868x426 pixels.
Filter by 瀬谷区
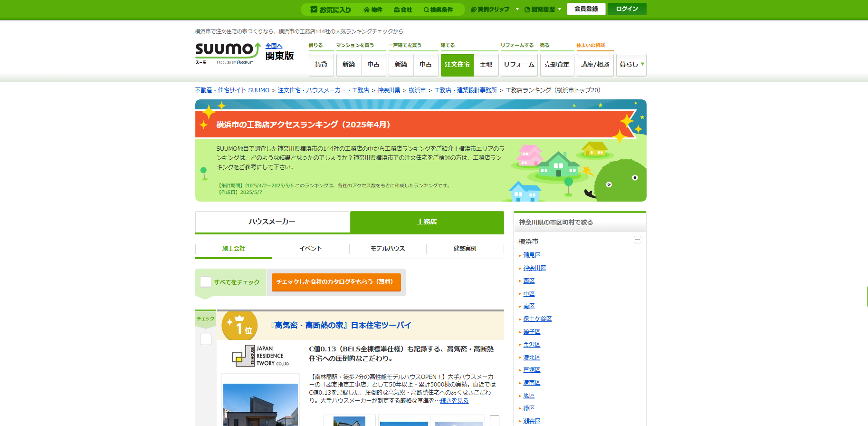click(532, 421)
